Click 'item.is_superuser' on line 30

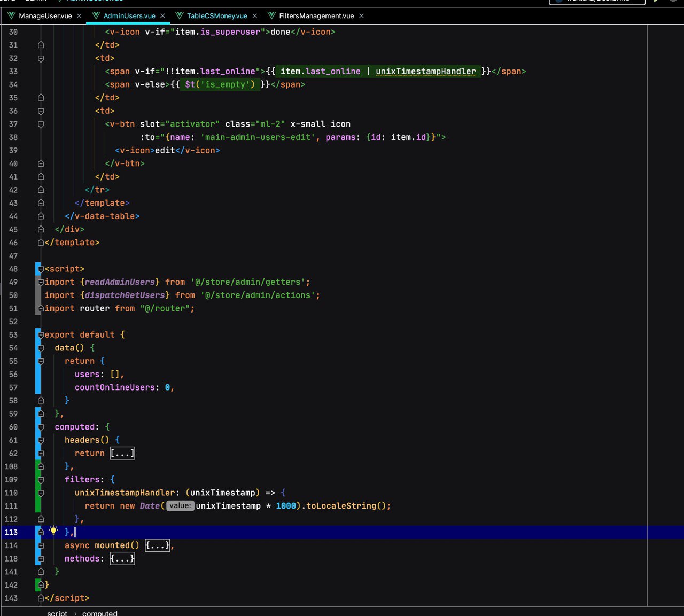click(217, 32)
